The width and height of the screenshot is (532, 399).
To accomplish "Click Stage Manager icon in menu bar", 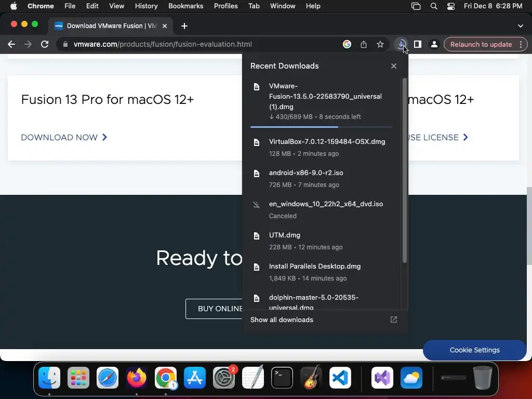I will [x=416, y=6].
